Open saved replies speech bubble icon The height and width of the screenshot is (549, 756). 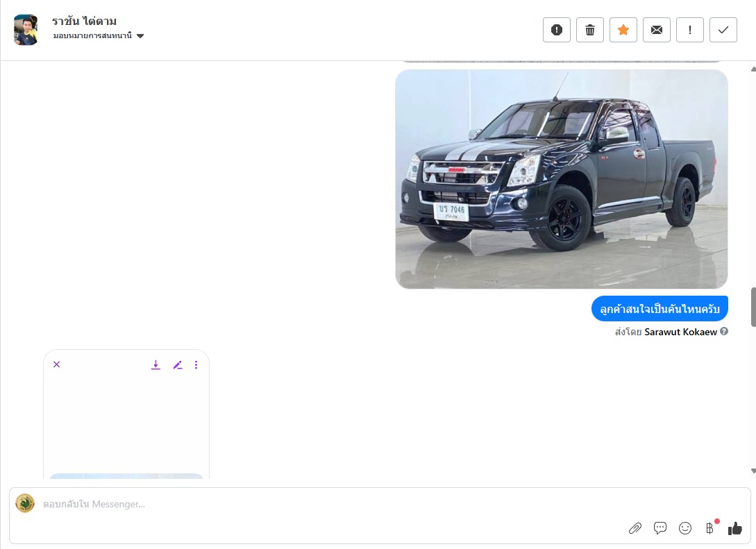pos(660,528)
